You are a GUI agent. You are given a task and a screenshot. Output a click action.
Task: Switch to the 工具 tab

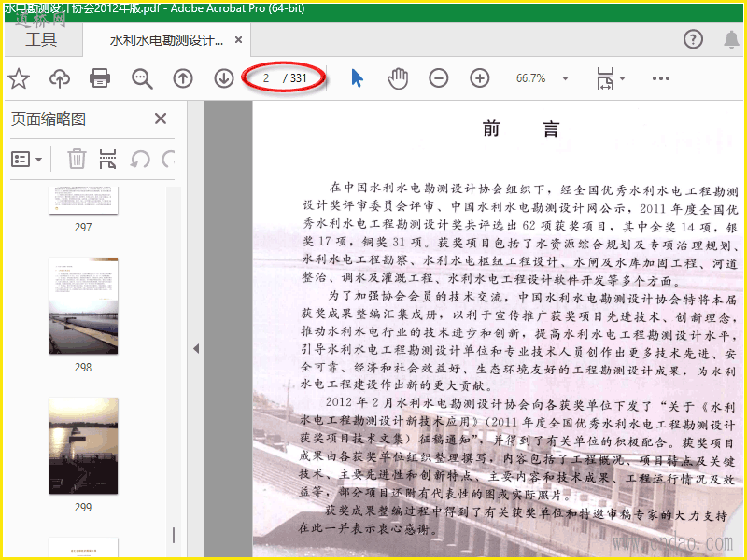(41, 39)
